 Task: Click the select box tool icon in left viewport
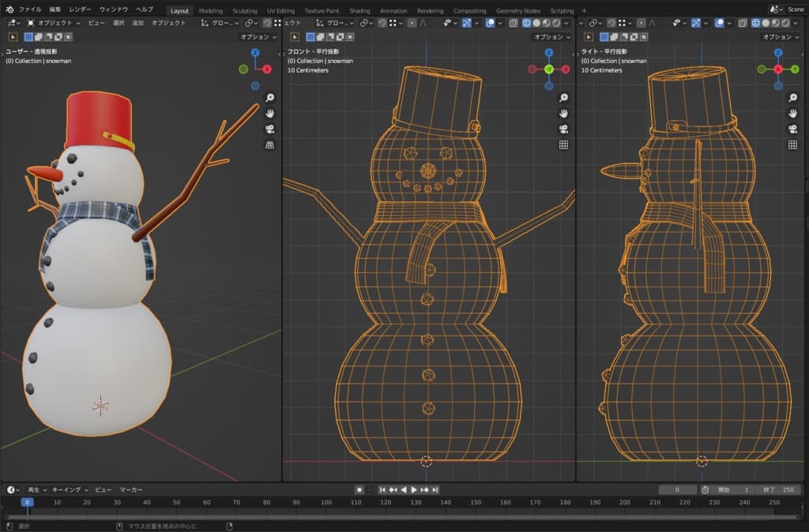coord(13,37)
